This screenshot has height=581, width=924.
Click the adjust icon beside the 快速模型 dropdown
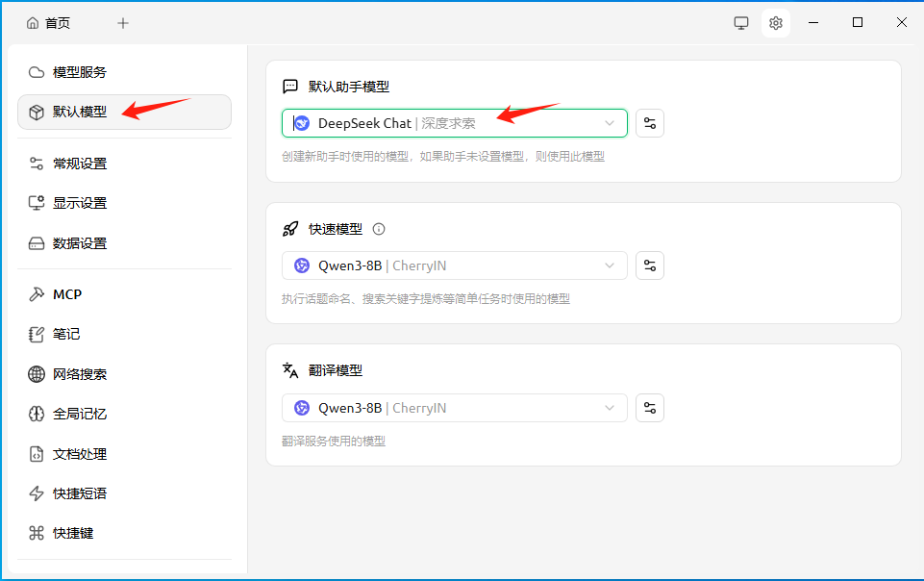[650, 265]
